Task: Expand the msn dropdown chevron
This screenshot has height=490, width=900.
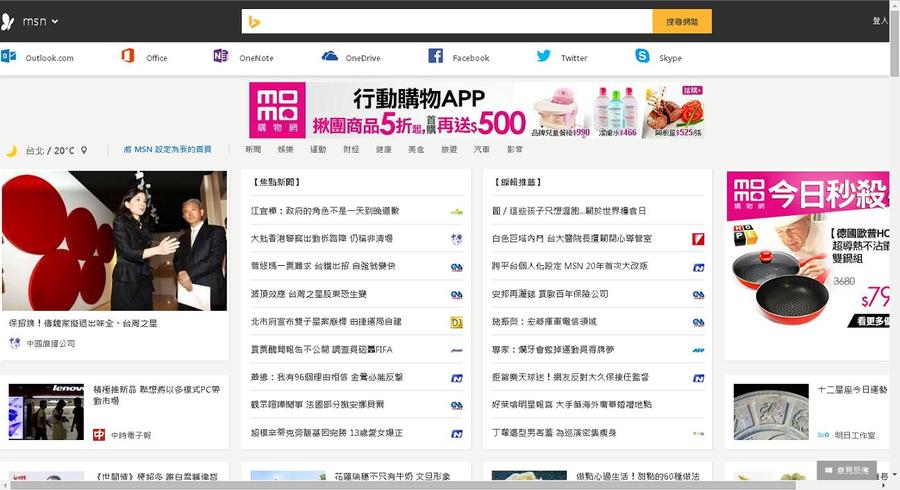Action: coord(54,21)
